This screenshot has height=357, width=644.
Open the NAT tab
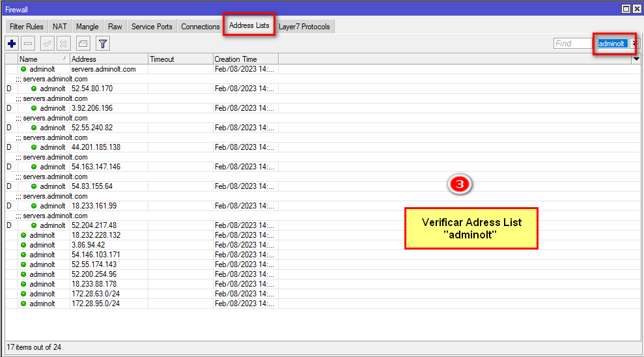tap(60, 27)
